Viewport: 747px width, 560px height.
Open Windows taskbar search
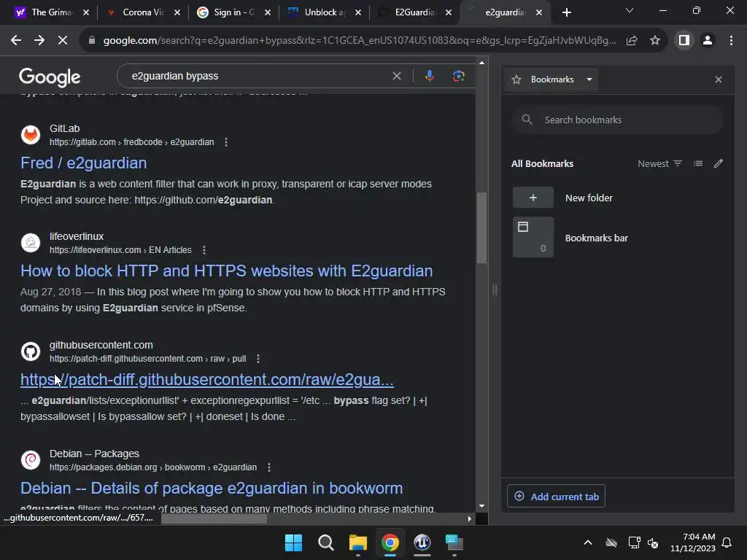[x=326, y=542]
